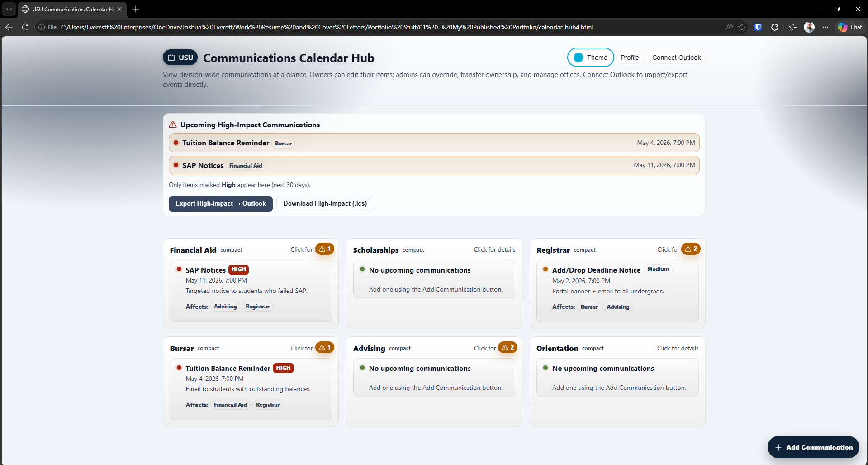Click the browser back arrow
The image size is (868, 465).
[x=9, y=27]
